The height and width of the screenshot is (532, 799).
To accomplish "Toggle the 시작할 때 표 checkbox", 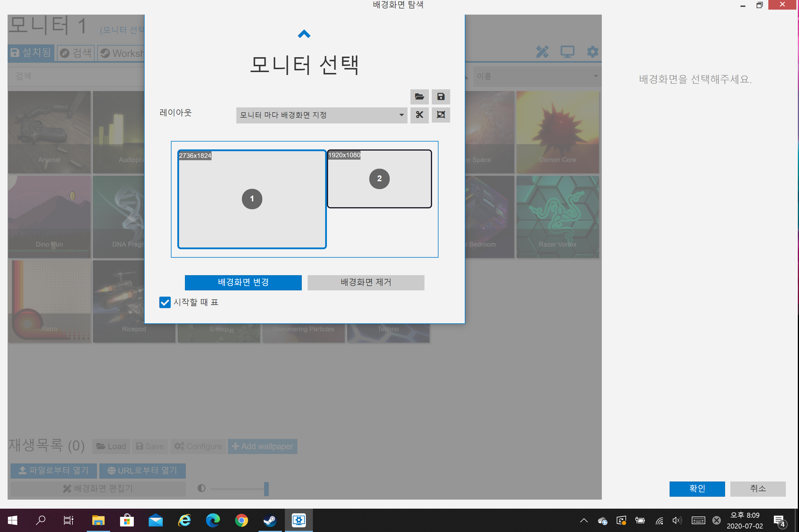I will coord(165,302).
